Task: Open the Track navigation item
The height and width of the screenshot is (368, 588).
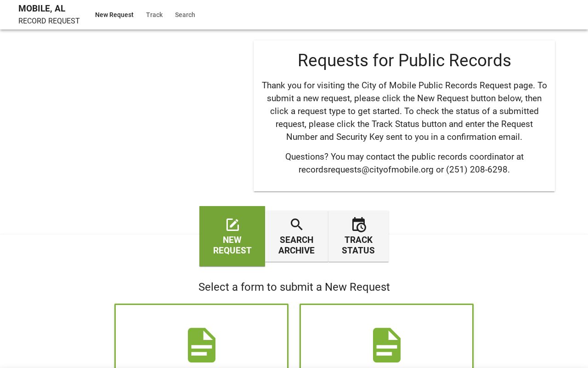Action: click(154, 15)
